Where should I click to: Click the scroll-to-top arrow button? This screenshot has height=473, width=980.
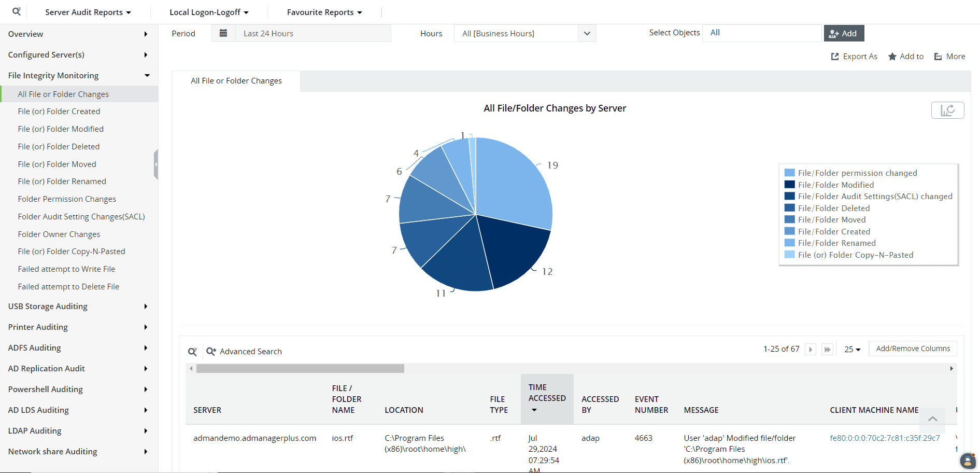(x=932, y=419)
